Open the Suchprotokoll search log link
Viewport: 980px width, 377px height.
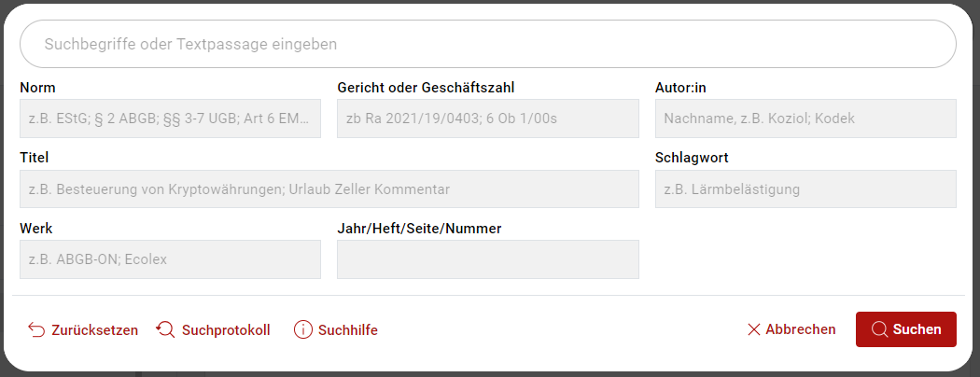tap(226, 329)
